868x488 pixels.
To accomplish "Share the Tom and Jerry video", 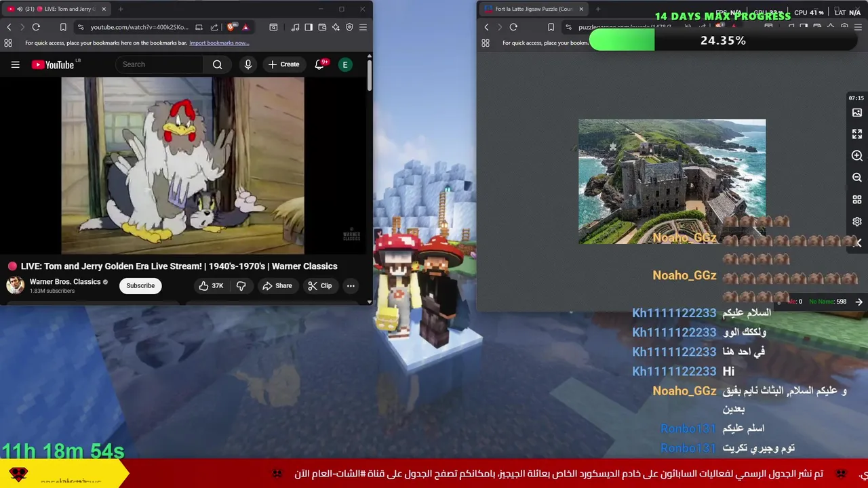I will pyautogui.click(x=277, y=286).
